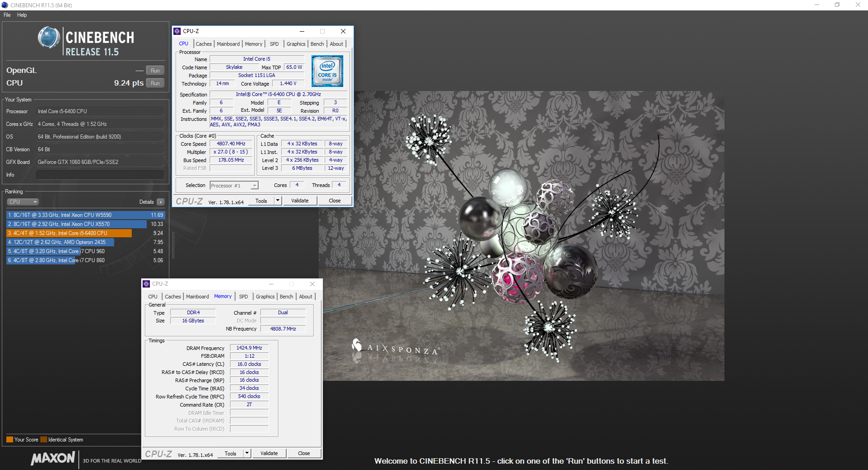Click the CPU-Z icon in upper window title bar
The image size is (868, 470).
[x=177, y=31]
